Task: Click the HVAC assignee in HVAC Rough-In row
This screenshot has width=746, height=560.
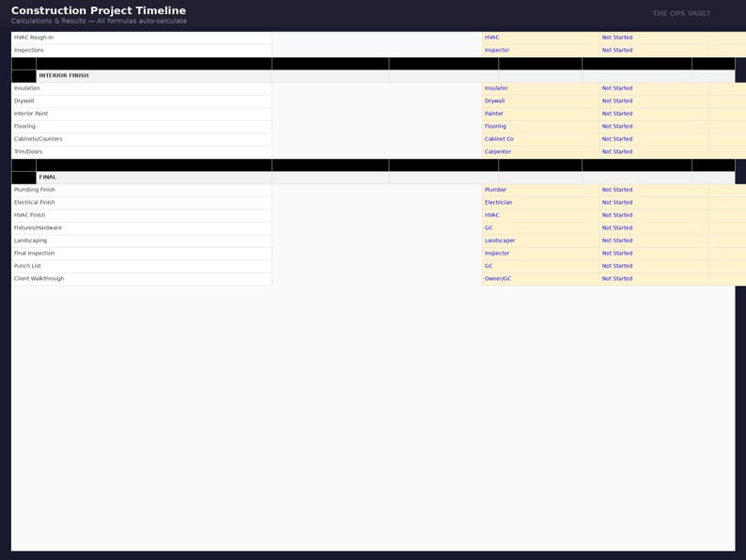Action: [x=540, y=38]
